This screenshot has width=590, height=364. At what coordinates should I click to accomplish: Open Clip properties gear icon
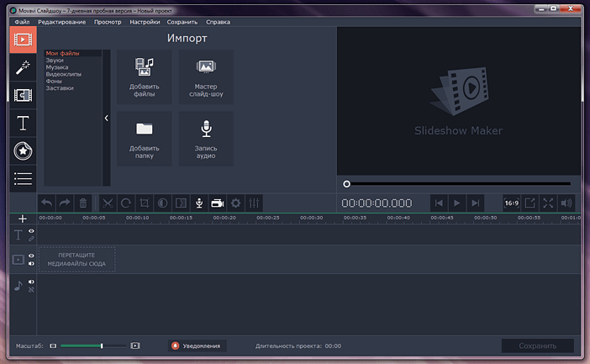[x=235, y=203]
